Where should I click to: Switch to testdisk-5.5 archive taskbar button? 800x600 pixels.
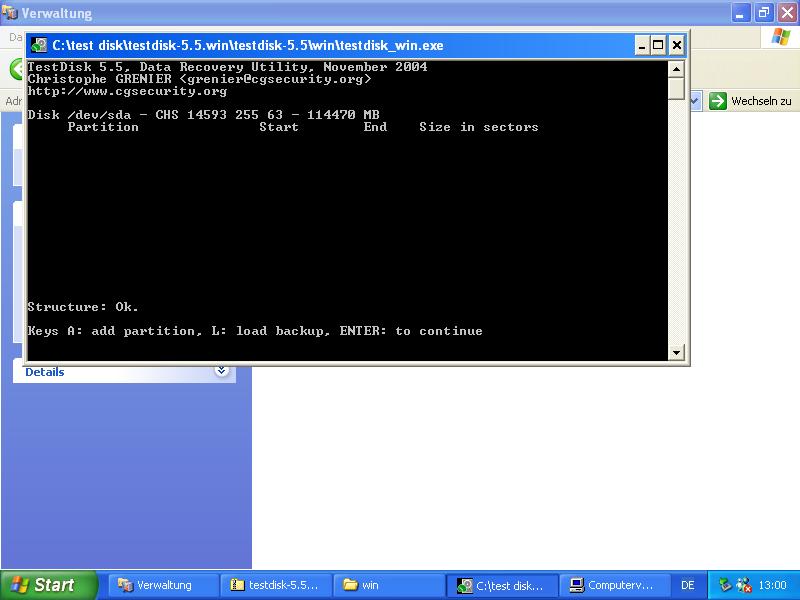coord(276,585)
